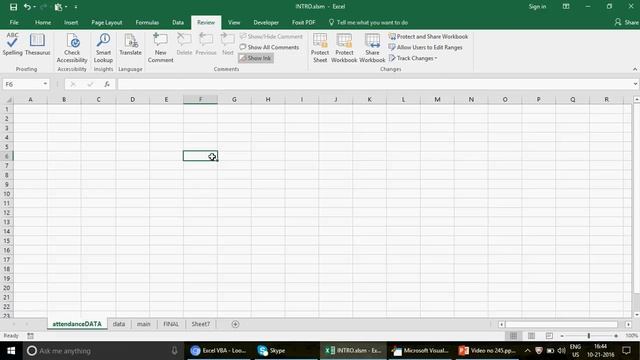The width and height of the screenshot is (640, 360).
Task: Switch to Page Break Preview icon
Action: [549, 336]
